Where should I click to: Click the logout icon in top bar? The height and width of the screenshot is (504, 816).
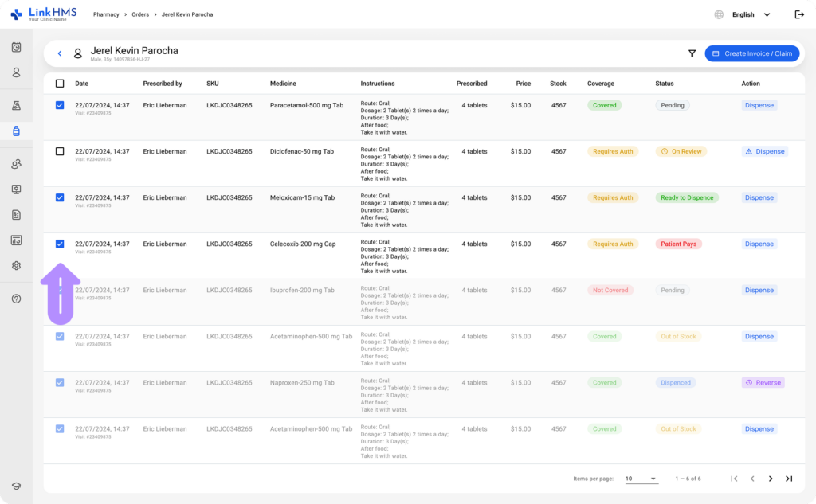[x=799, y=14]
